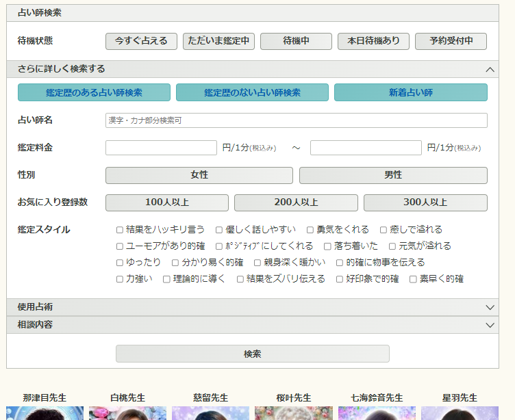Screen dimensions: 515x420
Task: Expand the 相談内容 section
Action: pos(489,325)
